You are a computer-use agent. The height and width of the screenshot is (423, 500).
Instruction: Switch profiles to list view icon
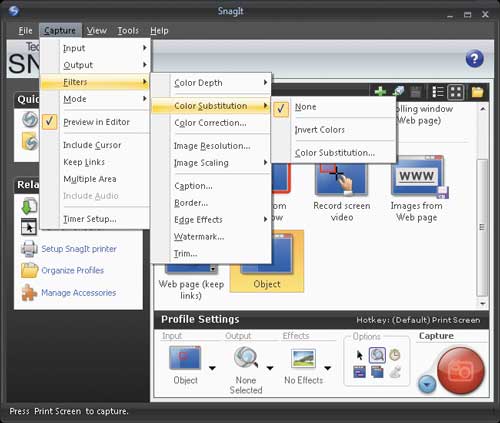coord(438,92)
